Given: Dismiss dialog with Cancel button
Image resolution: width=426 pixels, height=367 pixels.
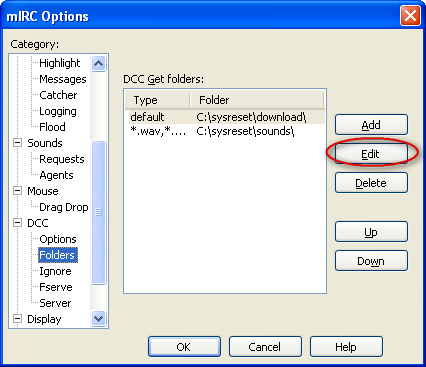Looking at the screenshot, I should click(x=265, y=347).
